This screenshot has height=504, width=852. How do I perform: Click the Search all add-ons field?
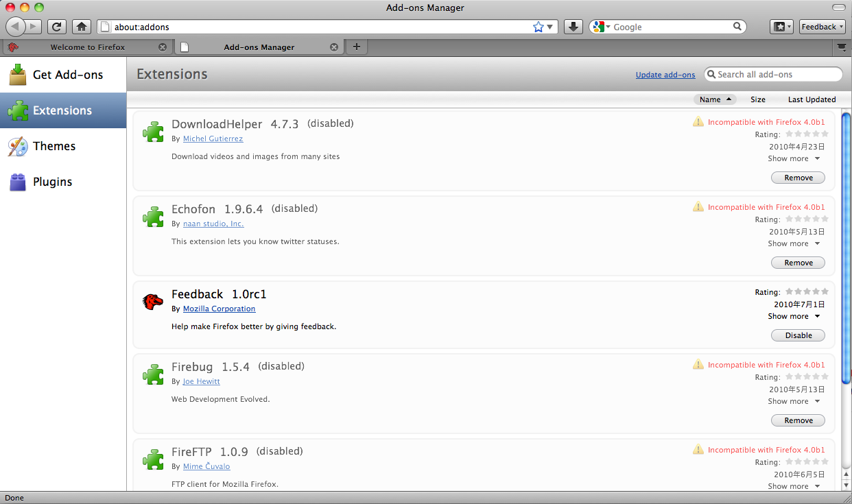click(773, 75)
